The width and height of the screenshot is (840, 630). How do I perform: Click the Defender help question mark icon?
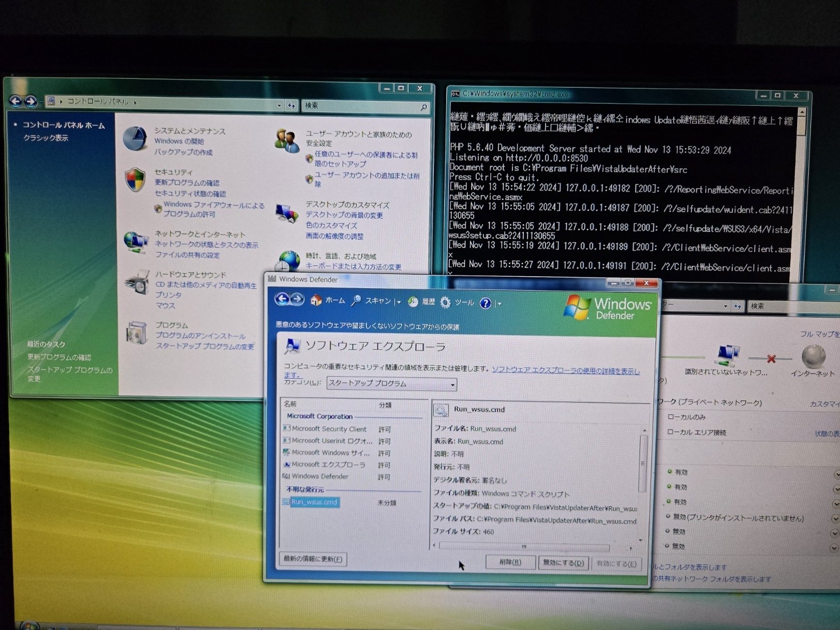pyautogui.click(x=485, y=304)
